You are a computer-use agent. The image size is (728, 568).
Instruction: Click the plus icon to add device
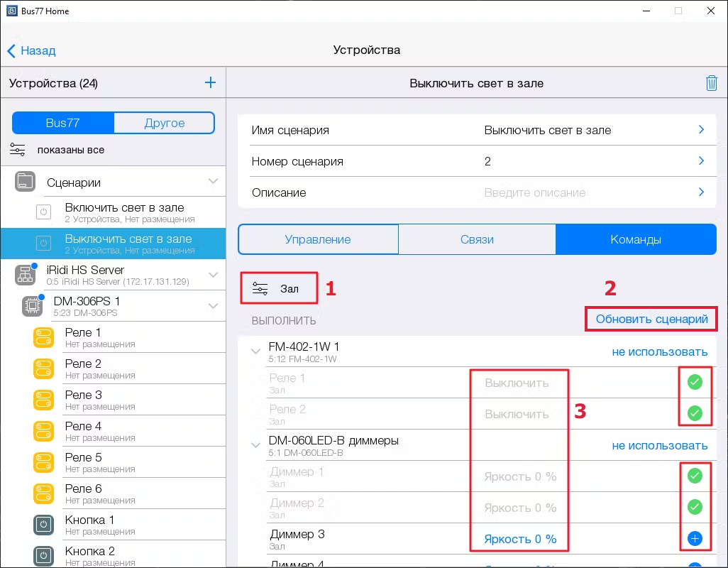point(210,83)
